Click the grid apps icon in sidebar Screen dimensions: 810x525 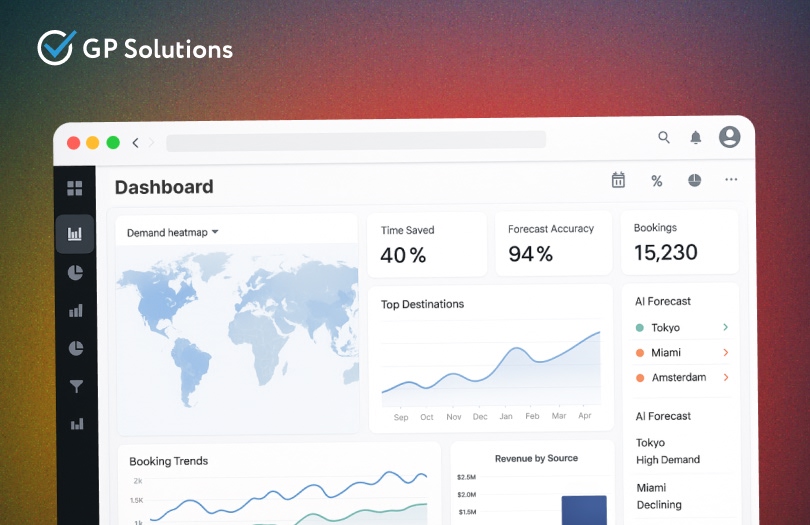coord(75,188)
